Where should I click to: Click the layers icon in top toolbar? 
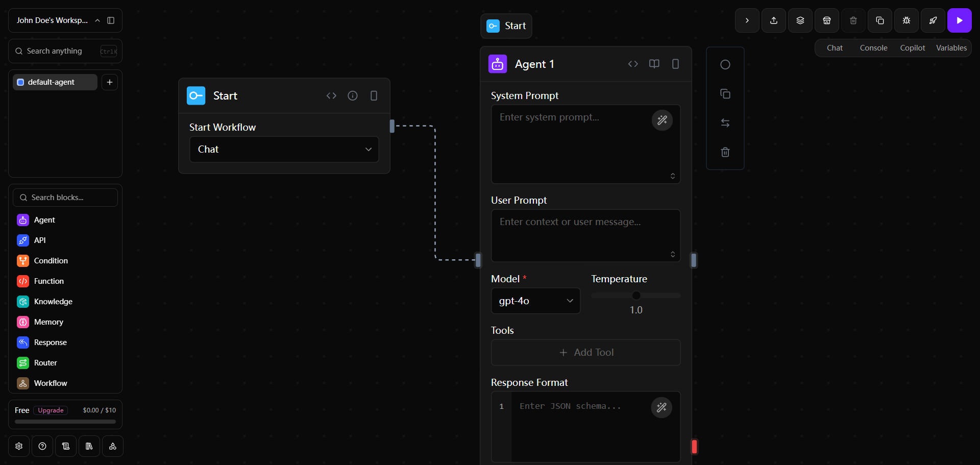pyautogui.click(x=800, y=20)
